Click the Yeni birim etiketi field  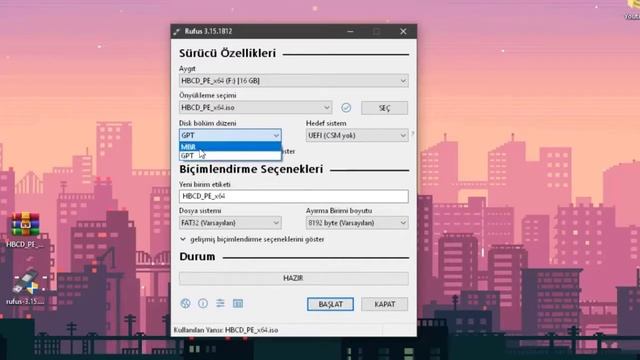[x=293, y=196]
